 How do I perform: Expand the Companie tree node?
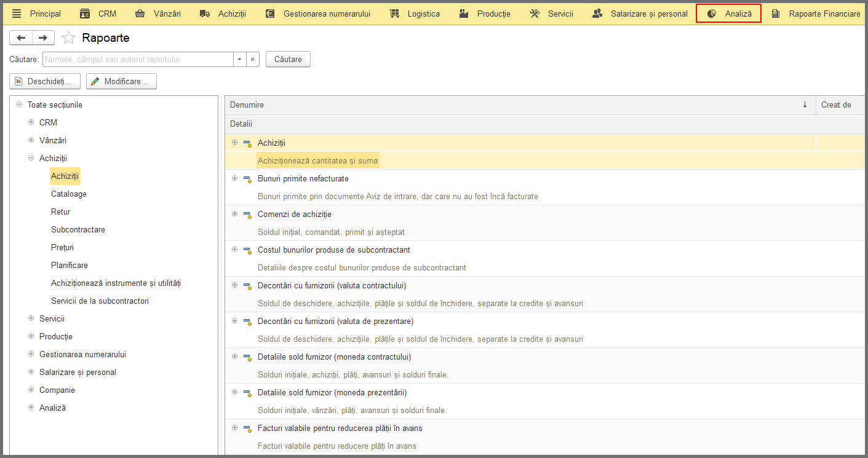click(x=31, y=390)
